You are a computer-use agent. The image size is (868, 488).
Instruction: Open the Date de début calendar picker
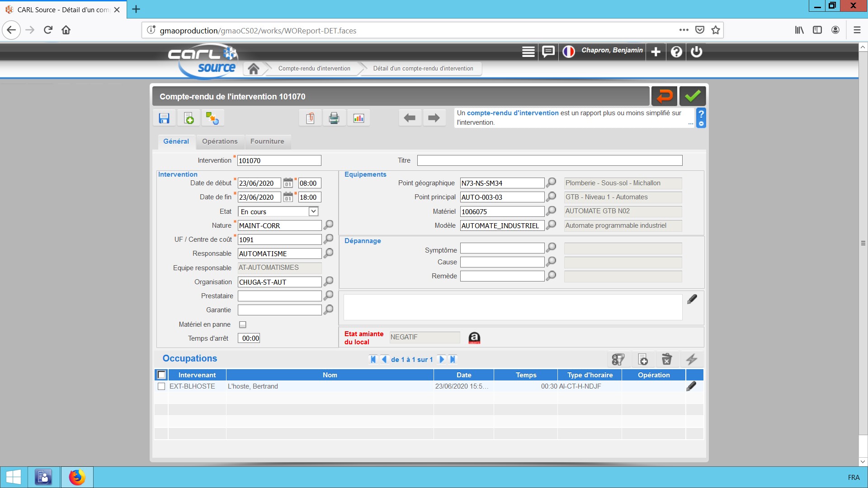click(x=288, y=183)
